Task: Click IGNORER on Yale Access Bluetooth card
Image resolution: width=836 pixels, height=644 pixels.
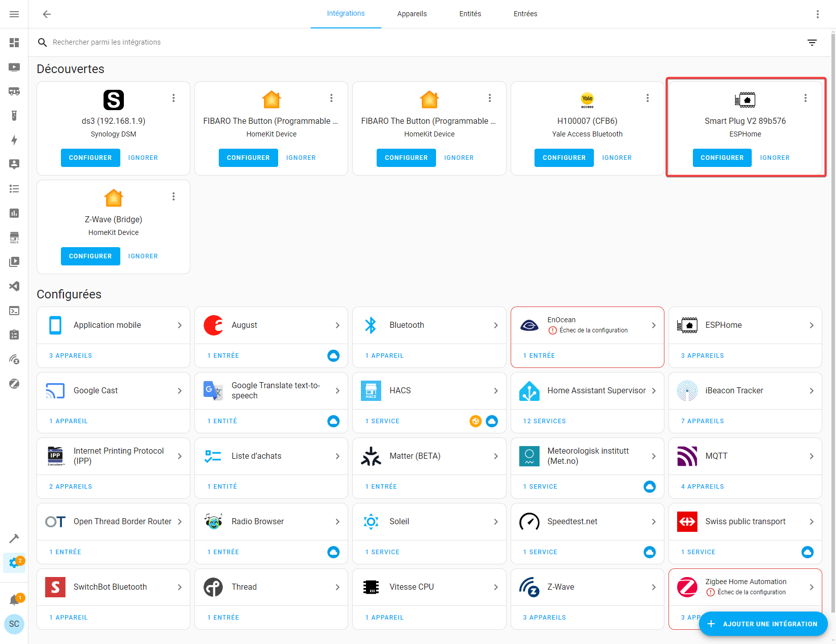Action: pos(617,158)
